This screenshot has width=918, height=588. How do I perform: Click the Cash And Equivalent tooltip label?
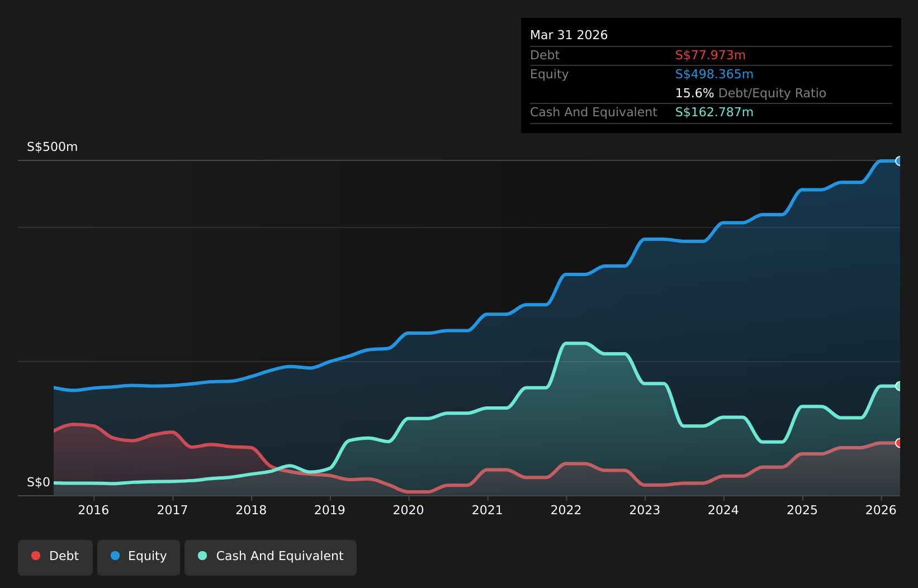593,112
